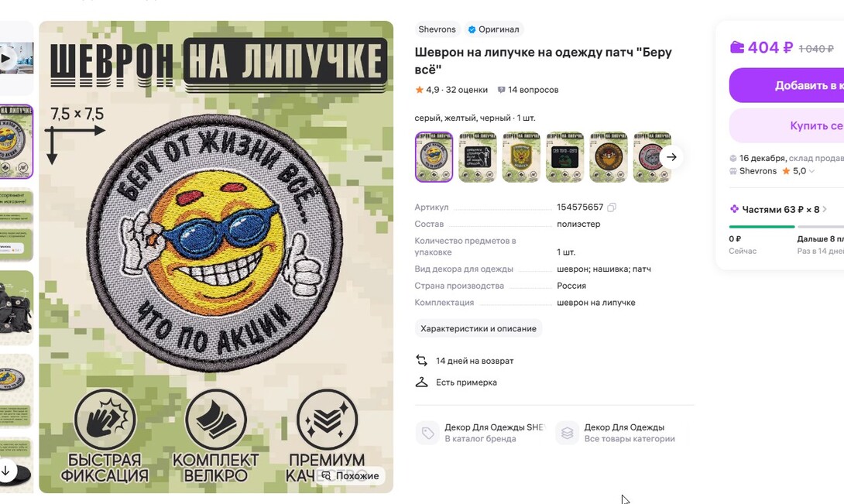The width and height of the screenshot is (844, 504).
Task: Click the Добавить в корзину button
Action: [787, 85]
